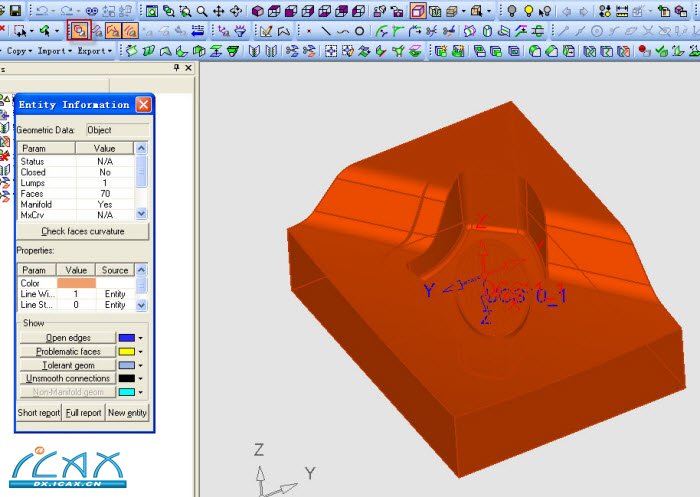Click the geometric data table scrollbar thumb

[141, 171]
